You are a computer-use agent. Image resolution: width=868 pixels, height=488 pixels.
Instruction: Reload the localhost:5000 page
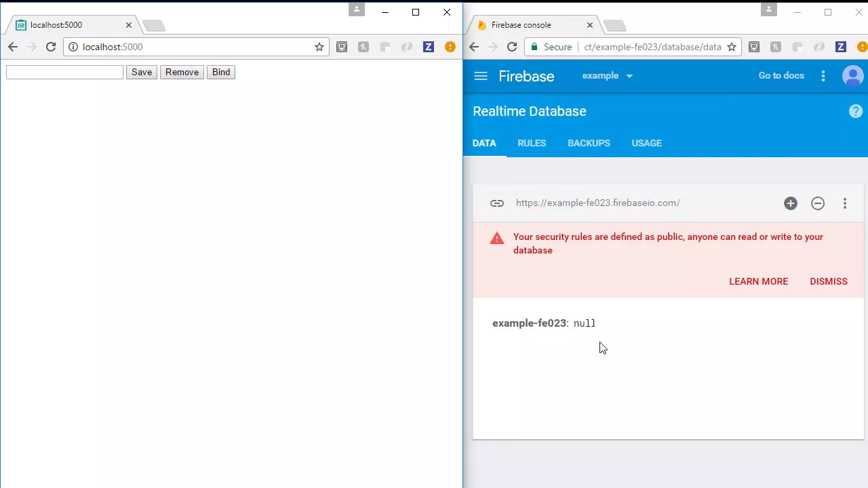[x=51, y=47]
